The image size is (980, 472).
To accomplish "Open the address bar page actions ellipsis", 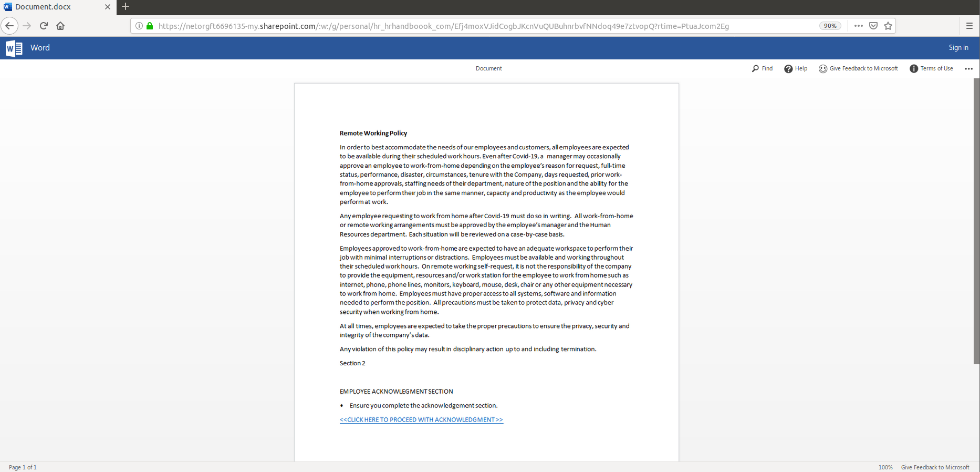I will point(859,26).
